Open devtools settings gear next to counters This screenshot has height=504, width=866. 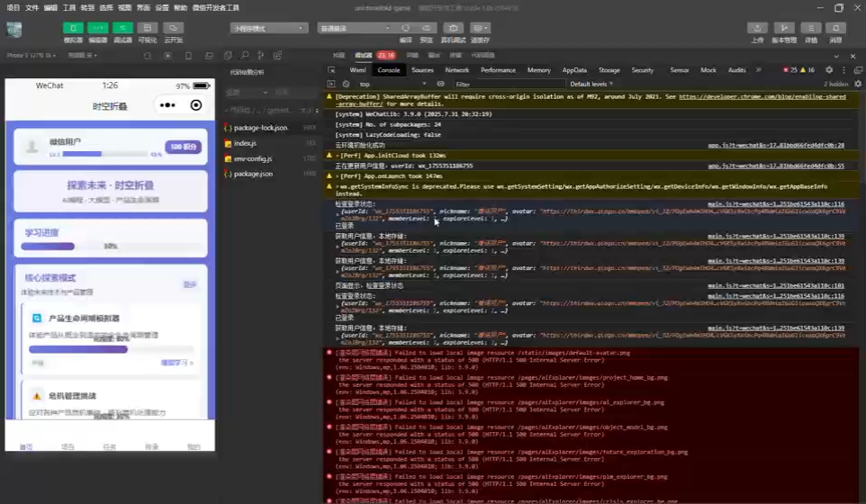tap(829, 70)
